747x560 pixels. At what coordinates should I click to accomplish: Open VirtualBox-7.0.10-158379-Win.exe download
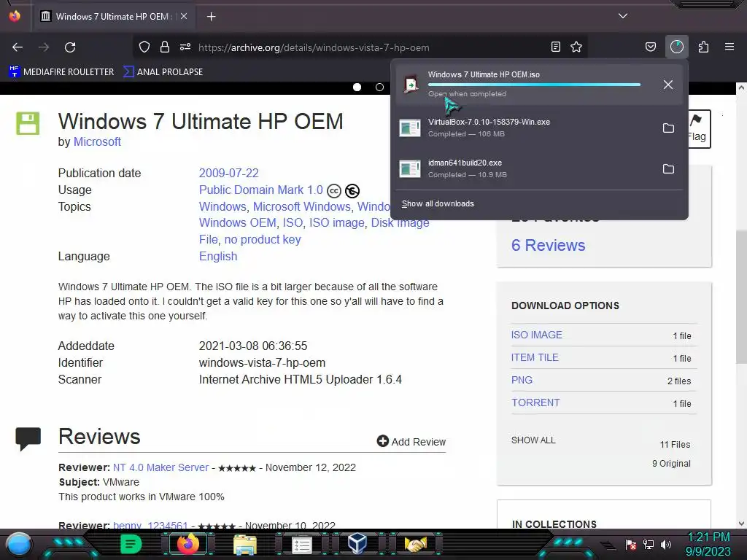click(x=524, y=128)
